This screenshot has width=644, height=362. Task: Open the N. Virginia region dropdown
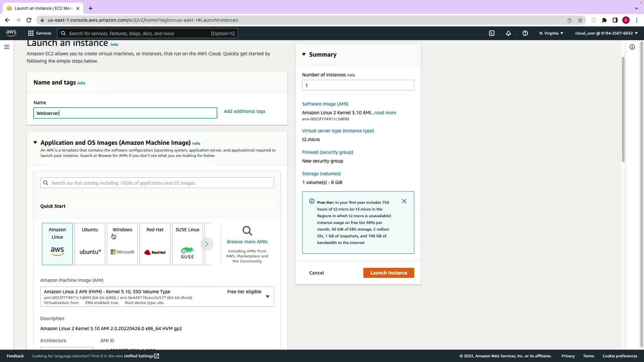[x=551, y=33]
